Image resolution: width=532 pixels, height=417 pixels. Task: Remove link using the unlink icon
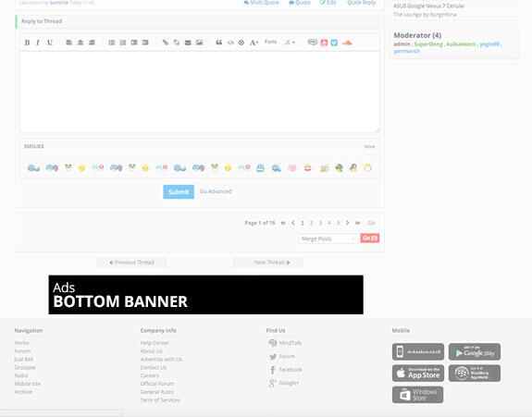click(177, 43)
